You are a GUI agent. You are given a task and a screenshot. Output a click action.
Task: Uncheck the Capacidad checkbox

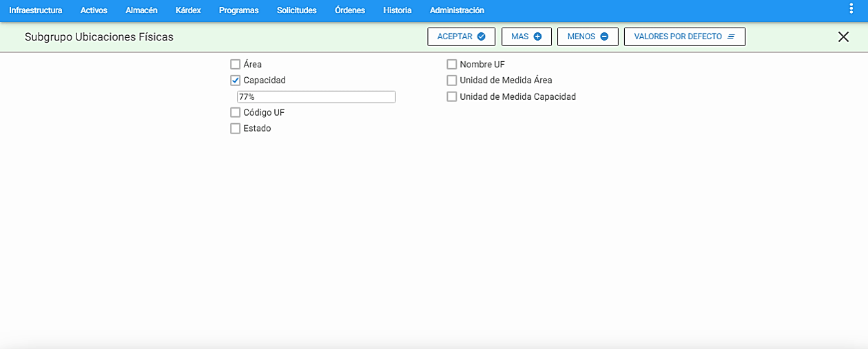pyautogui.click(x=236, y=80)
